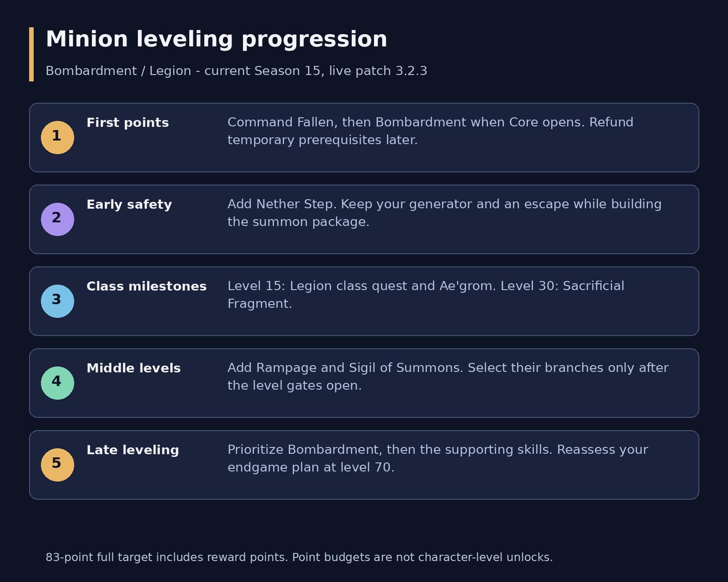This screenshot has width=728, height=582.
Task: Select the Class milestones heading
Action: pos(146,287)
